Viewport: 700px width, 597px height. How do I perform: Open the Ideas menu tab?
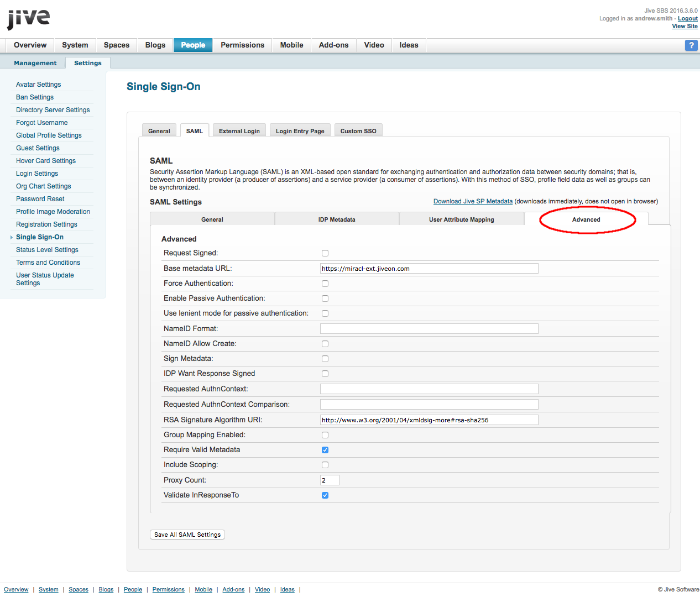pyautogui.click(x=409, y=45)
